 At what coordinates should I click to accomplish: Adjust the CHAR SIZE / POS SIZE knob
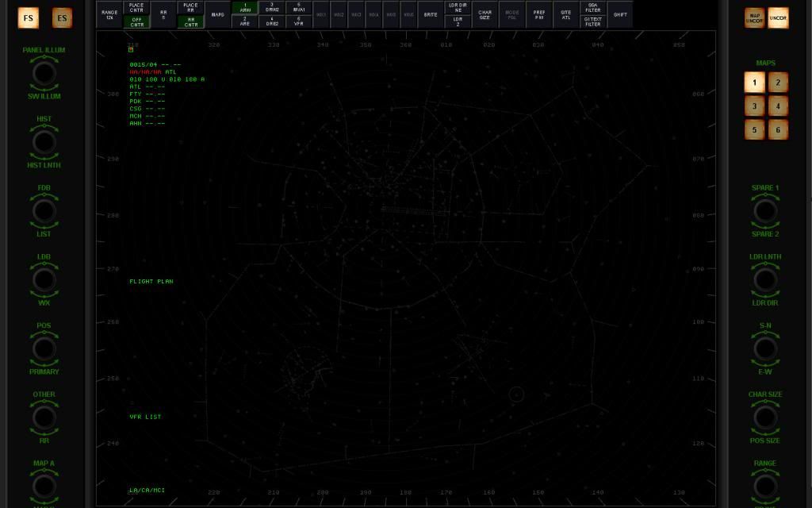(x=764, y=418)
